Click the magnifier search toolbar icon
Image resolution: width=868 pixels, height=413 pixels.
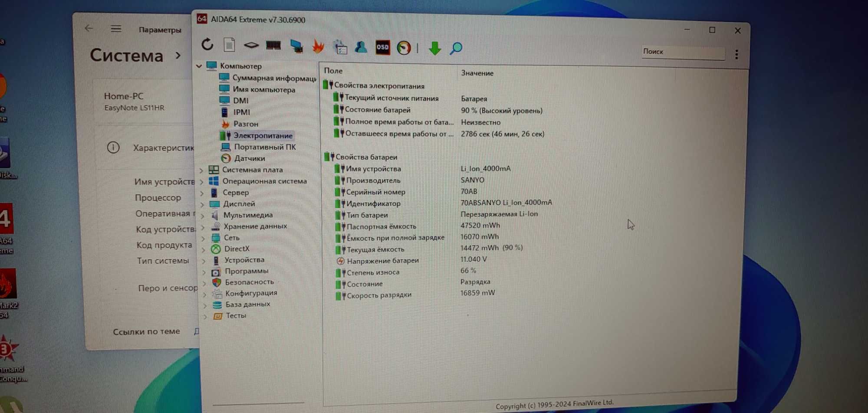[456, 48]
